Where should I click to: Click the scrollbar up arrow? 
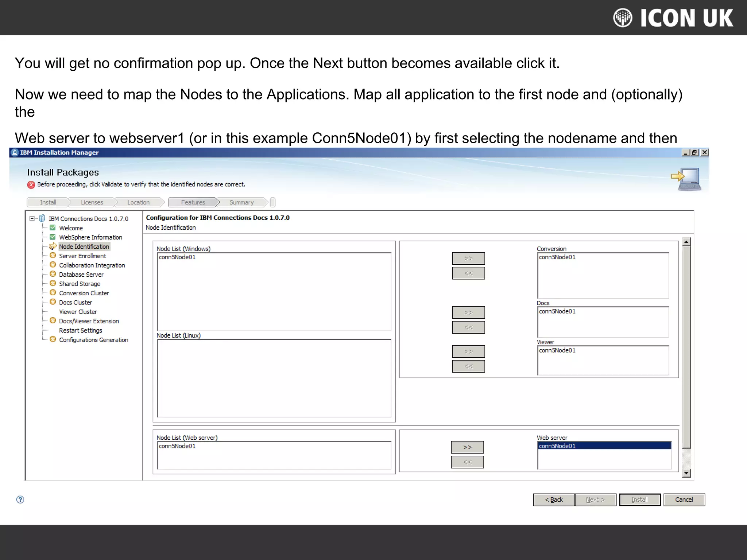point(686,242)
